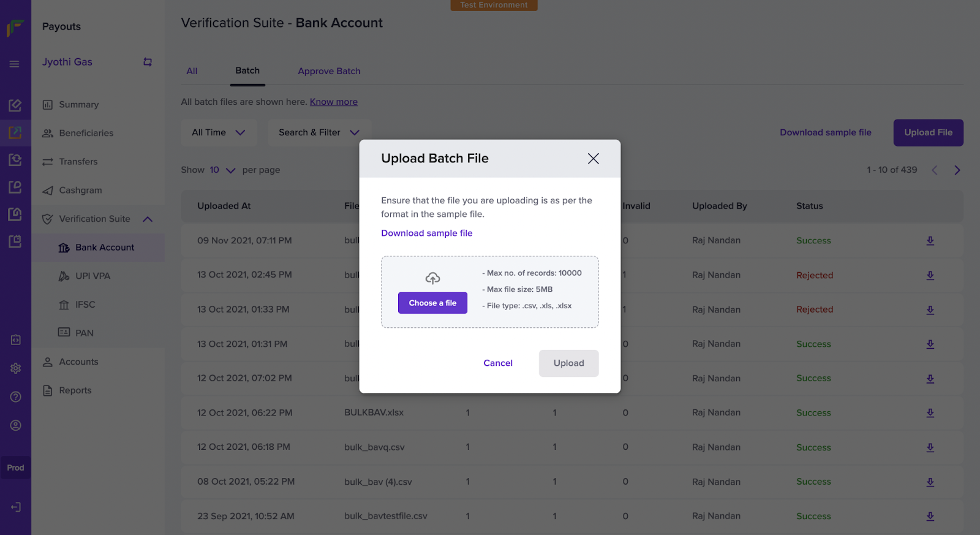
Task: Open the hamburger menu icon
Action: 15,64
